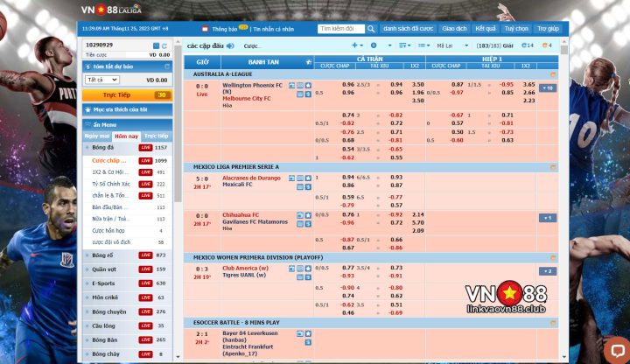Image resolution: width=630 pixels, height=364 pixels.
Task: Click S icon for Eintracht Frankfurt row
Action: point(308,342)
